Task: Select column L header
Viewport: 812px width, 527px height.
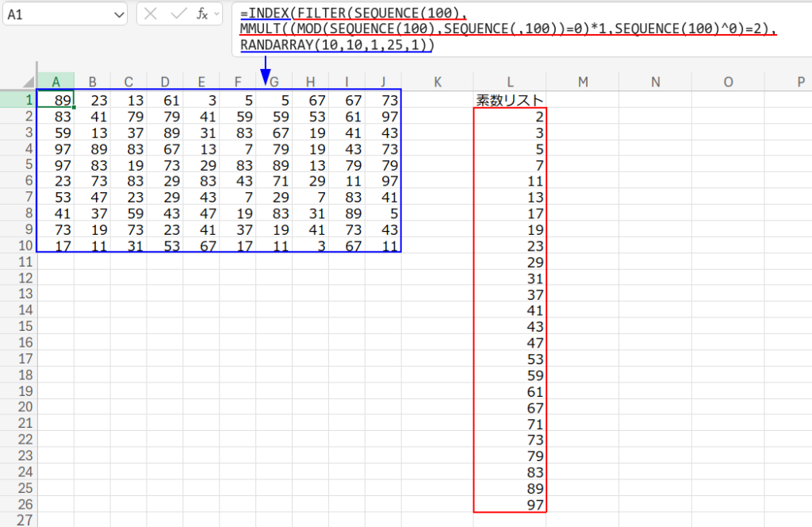Action: [x=510, y=82]
